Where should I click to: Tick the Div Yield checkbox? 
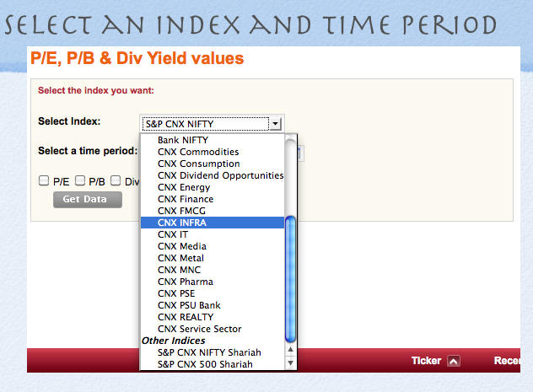pos(116,180)
